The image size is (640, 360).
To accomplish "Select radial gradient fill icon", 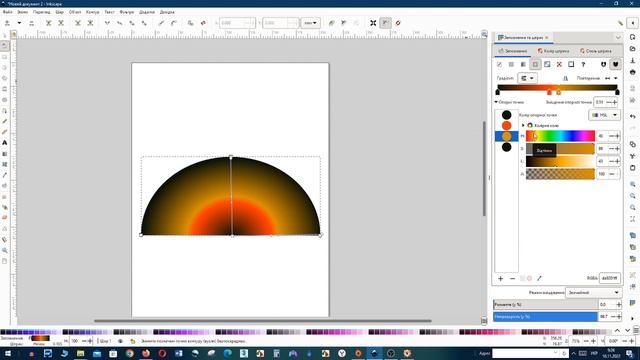I will 535,64.
